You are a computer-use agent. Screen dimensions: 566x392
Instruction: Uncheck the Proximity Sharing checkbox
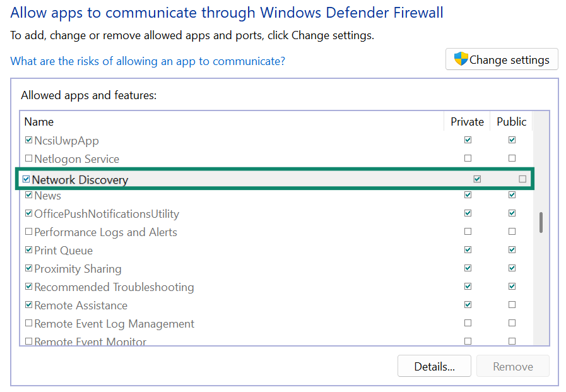tap(28, 268)
